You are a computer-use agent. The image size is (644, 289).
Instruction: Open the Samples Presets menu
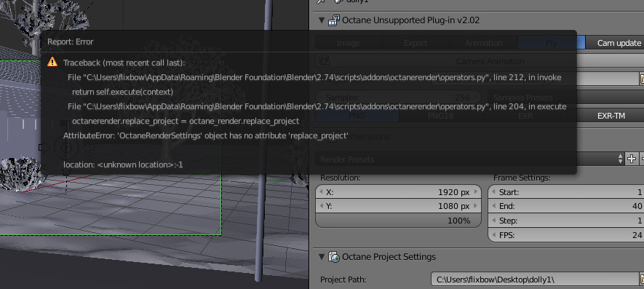[565, 98]
